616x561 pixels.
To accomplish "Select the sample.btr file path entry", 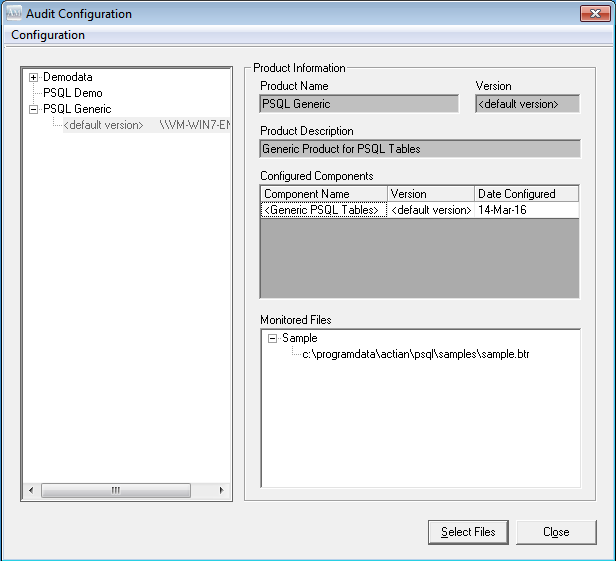I will (x=415, y=355).
